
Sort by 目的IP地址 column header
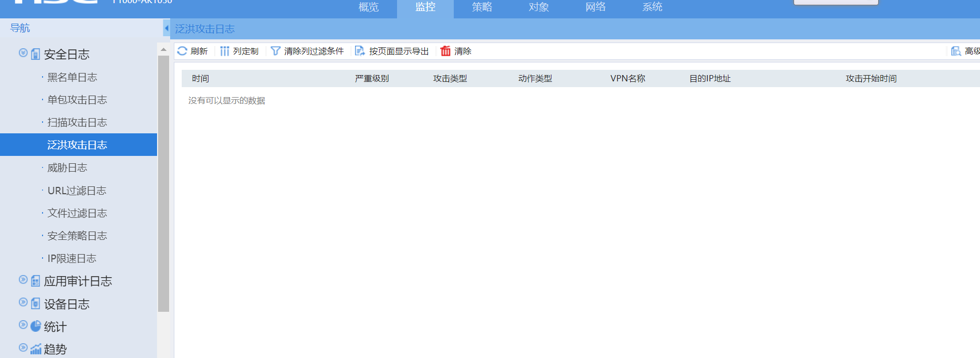[710, 78]
